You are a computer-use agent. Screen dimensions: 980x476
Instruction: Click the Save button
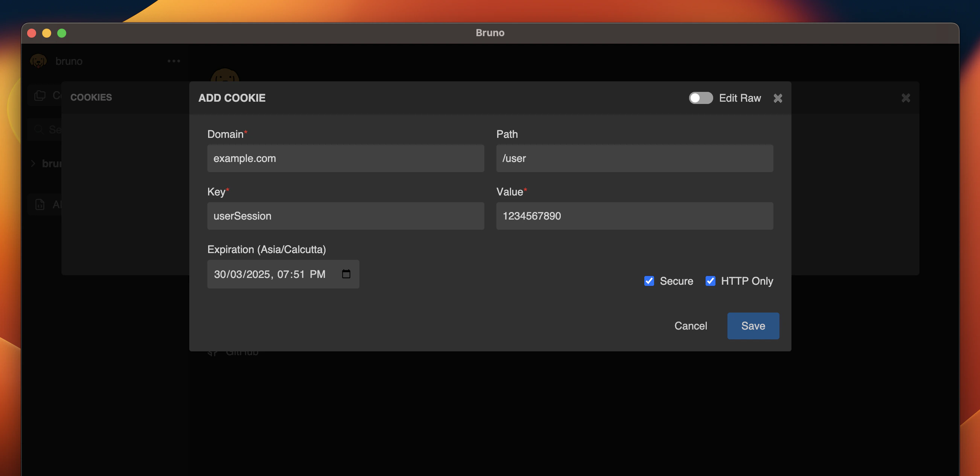753,326
